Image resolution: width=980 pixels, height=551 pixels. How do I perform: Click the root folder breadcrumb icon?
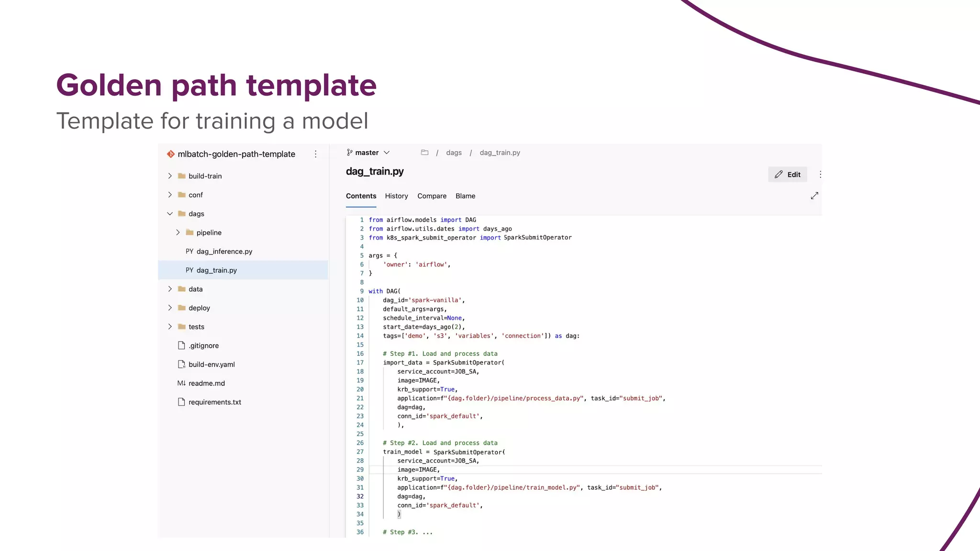click(x=424, y=153)
